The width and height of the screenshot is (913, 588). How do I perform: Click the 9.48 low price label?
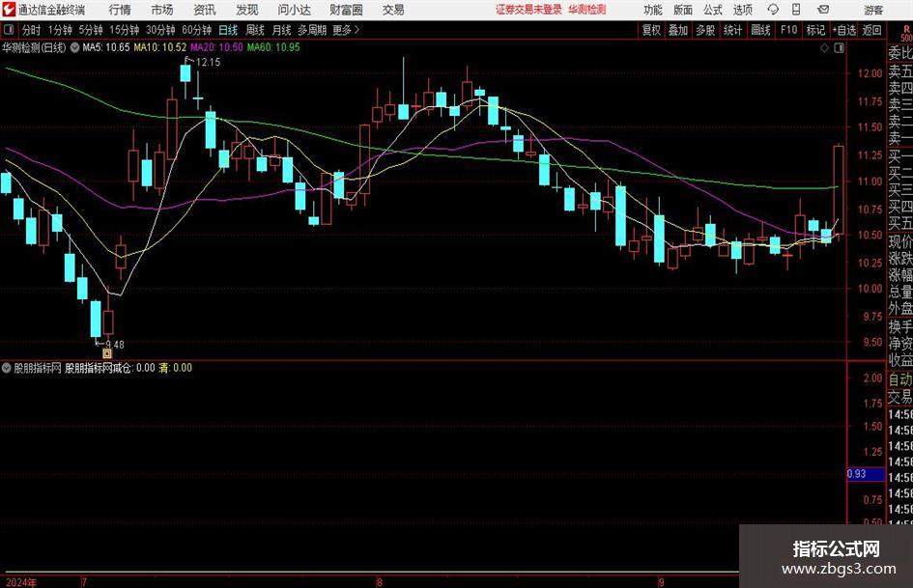(x=115, y=345)
